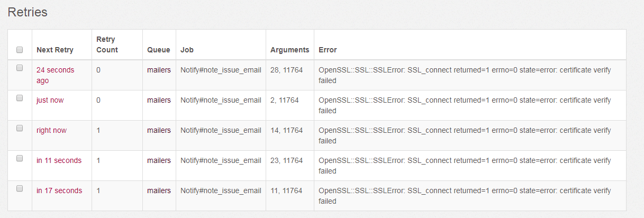
Task: Click the 'right now' next retry link
Action: (51, 130)
